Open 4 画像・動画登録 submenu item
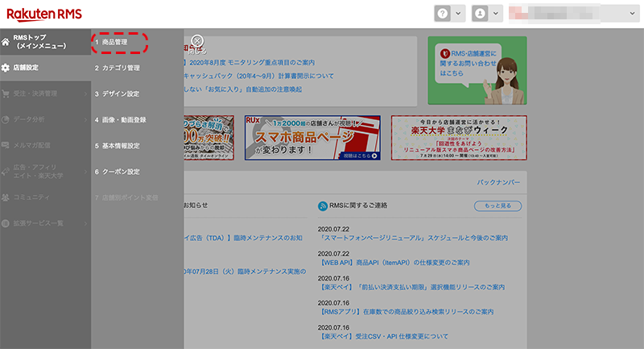The width and height of the screenshot is (644, 349). coord(121,119)
